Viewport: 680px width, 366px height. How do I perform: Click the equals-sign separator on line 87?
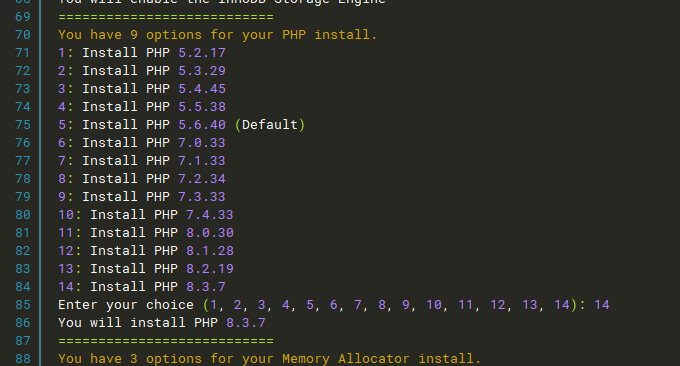point(166,341)
